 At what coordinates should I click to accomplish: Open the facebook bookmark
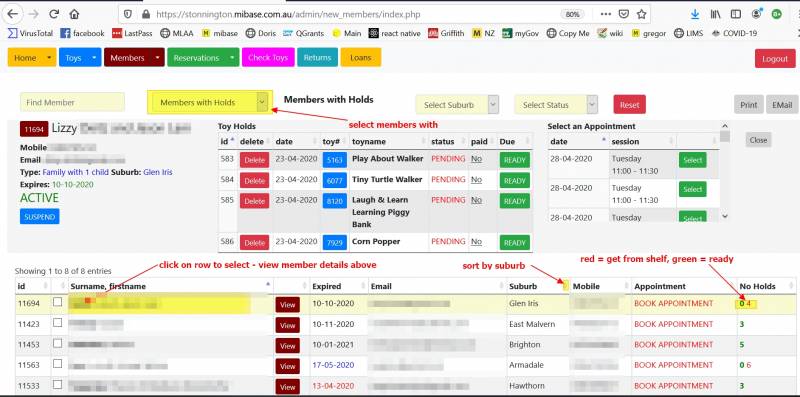click(82, 33)
